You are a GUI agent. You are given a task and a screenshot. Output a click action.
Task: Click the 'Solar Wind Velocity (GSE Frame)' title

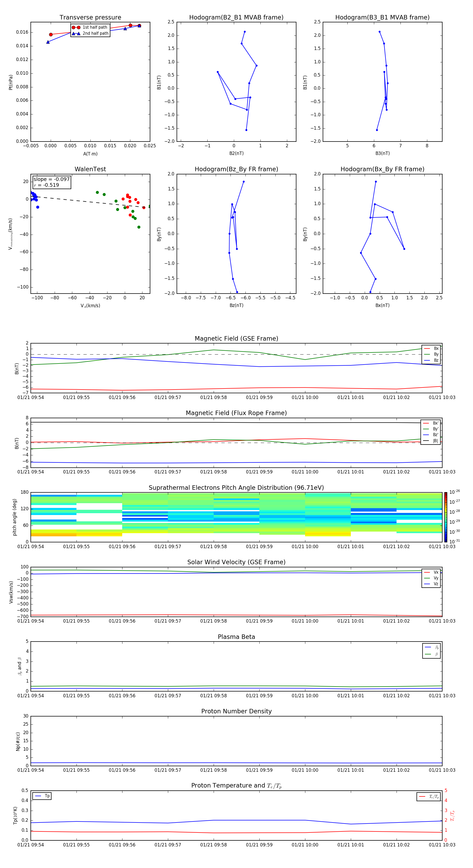coord(236,562)
